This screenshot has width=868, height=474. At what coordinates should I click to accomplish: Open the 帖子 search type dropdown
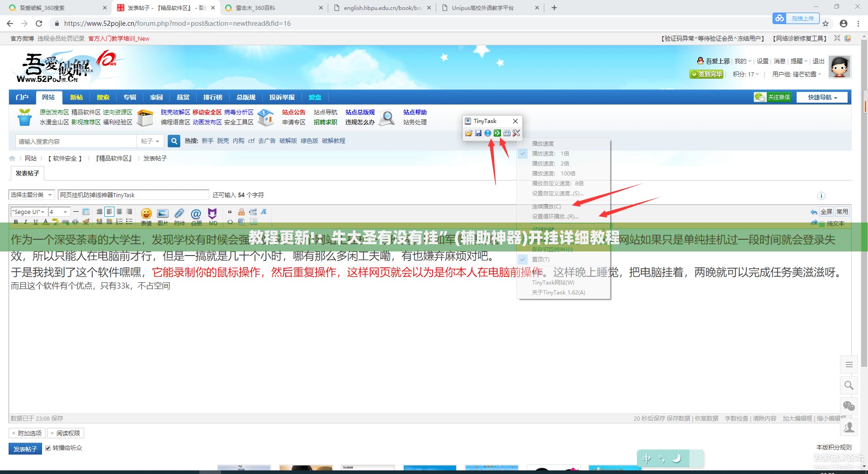point(150,141)
